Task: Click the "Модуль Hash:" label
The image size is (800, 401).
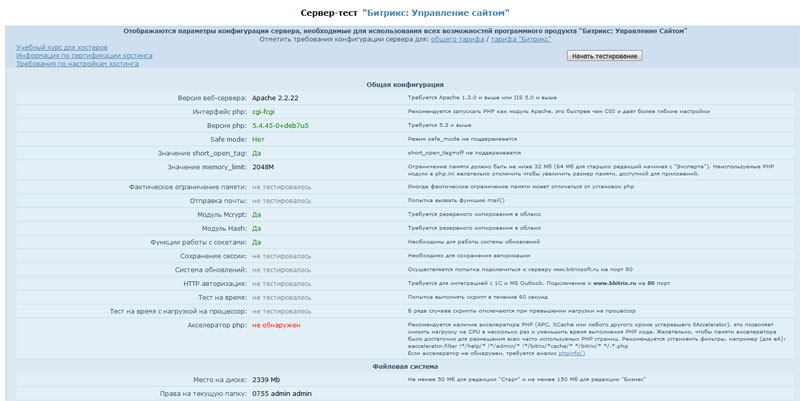Action: (224, 229)
